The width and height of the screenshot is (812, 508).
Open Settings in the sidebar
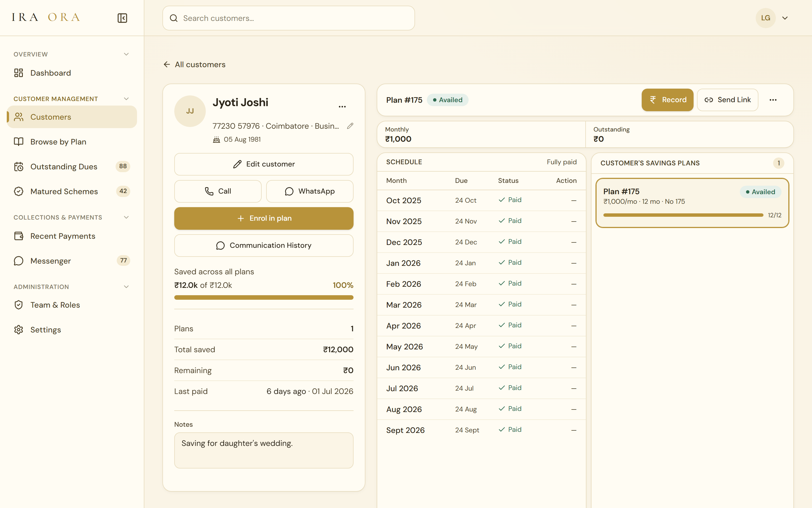[72, 330]
